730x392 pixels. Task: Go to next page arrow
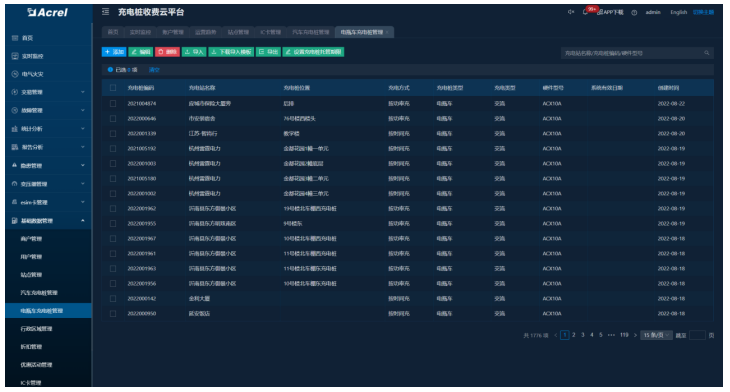tap(635, 335)
